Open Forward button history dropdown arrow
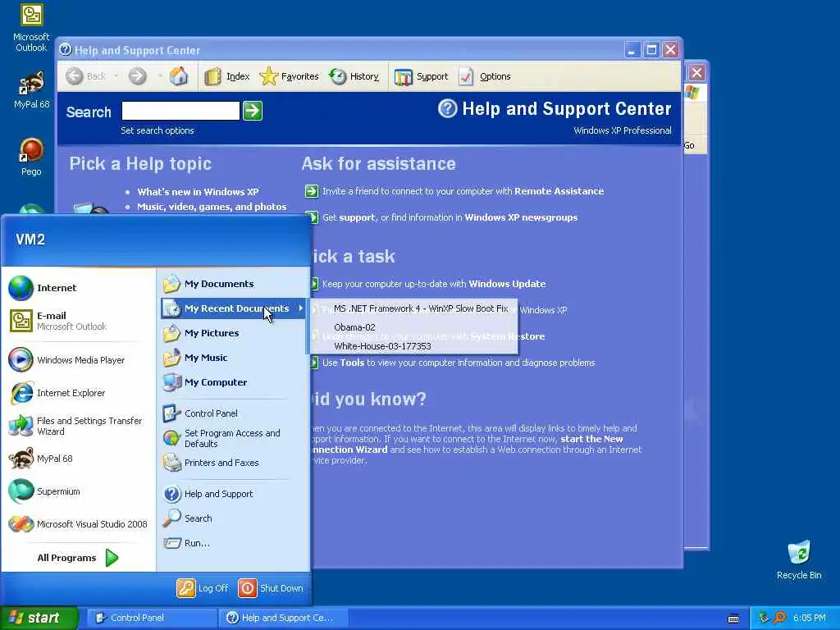 160,76
